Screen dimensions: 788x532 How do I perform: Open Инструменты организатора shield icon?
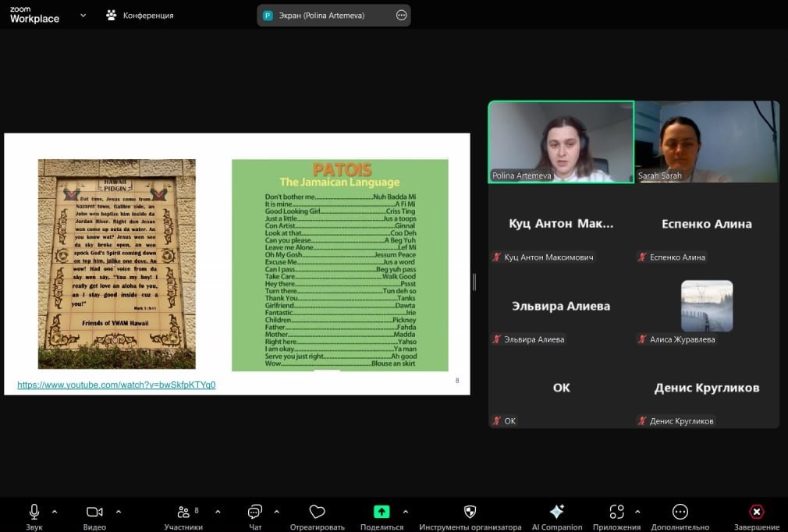click(x=470, y=512)
